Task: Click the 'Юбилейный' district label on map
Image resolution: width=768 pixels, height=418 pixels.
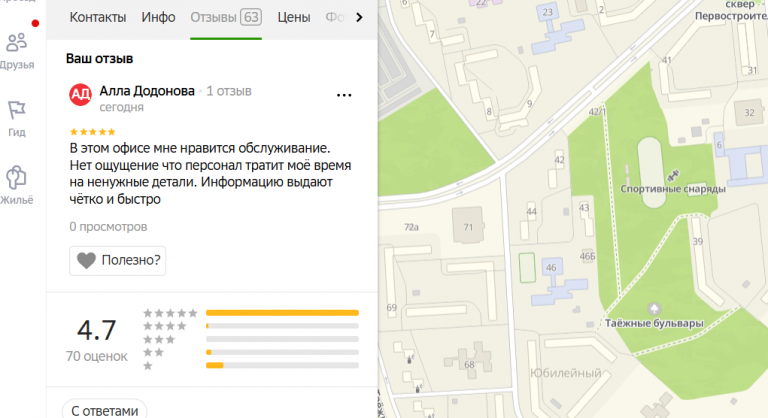Action: coord(566,373)
